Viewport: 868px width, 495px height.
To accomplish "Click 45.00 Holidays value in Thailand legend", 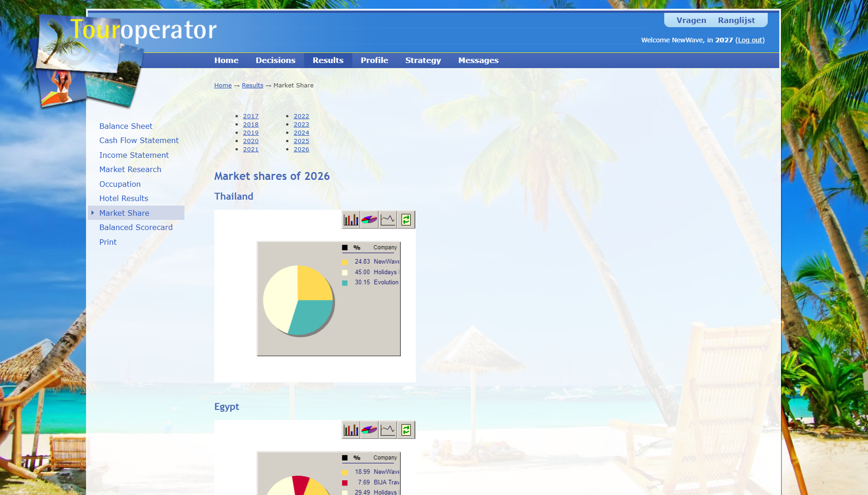I will pos(362,272).
